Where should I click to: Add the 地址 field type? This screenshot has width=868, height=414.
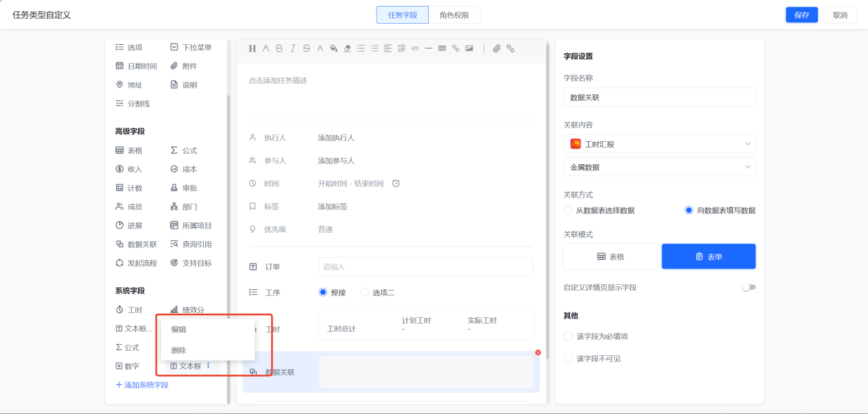(x=129, y=85)
